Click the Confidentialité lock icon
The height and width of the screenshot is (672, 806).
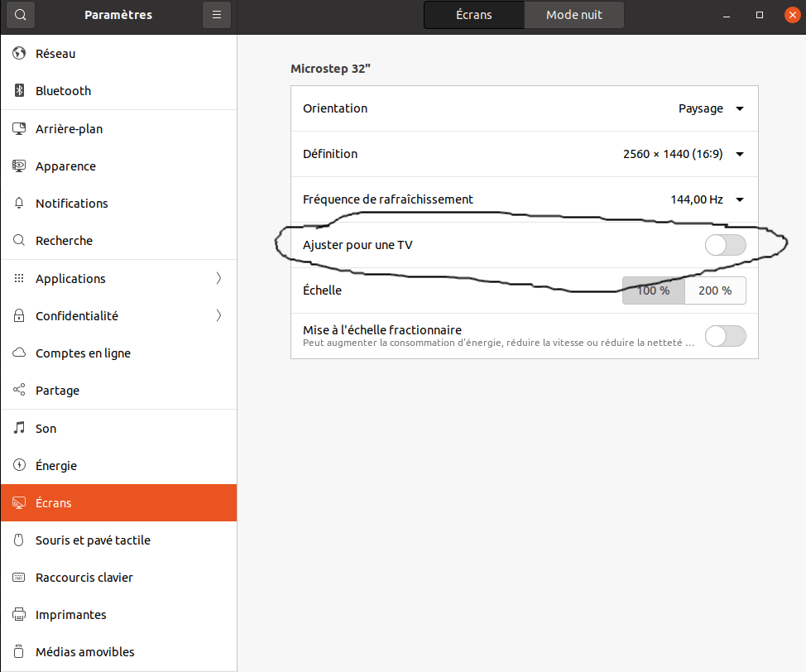coord(19,315)
